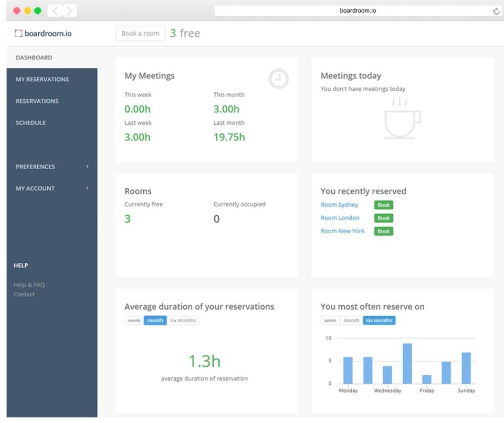Open the Dashboard menu item

point(52,58)
